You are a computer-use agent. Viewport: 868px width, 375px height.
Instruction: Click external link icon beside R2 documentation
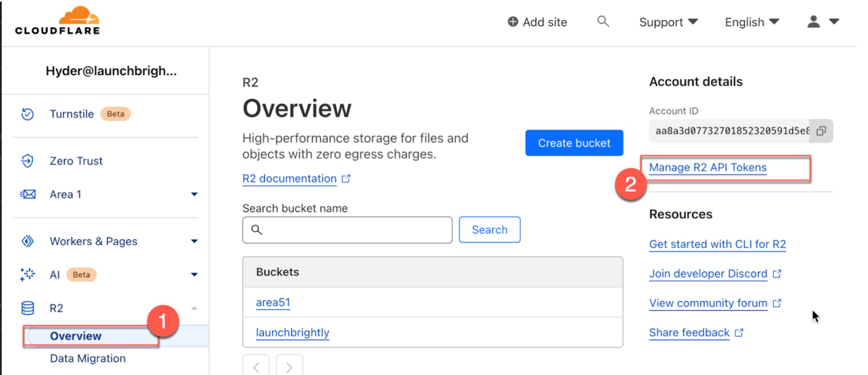tap(346, 179)
